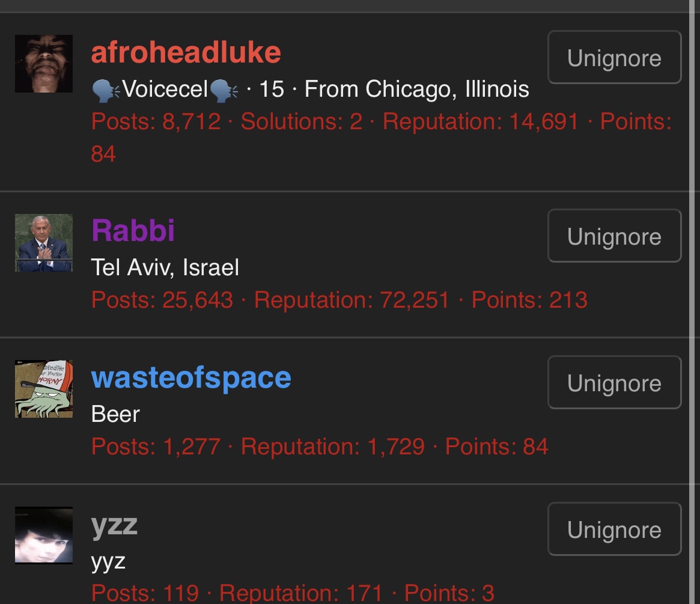Unignore user afroheadluke

point(614,57)
